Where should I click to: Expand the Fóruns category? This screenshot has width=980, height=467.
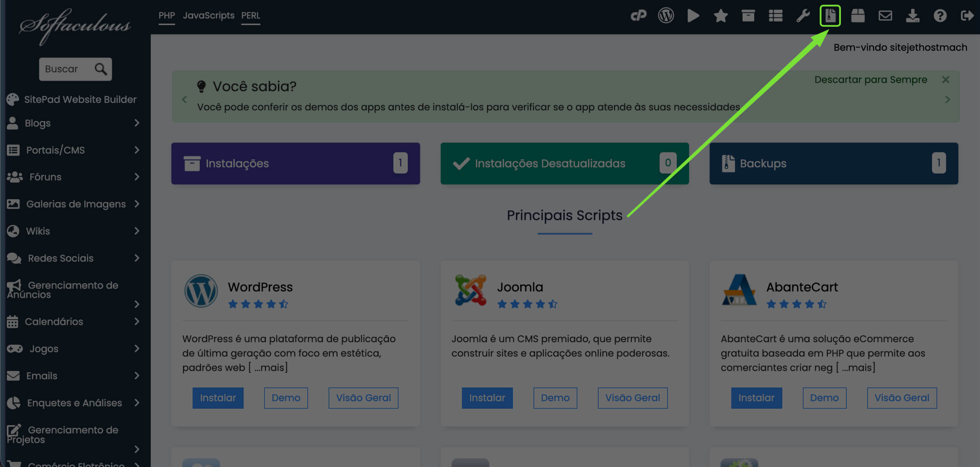pos(73,177)
